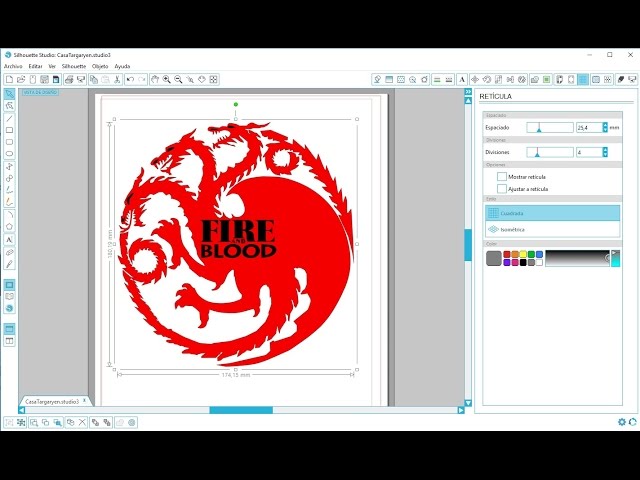Activate the Text tool in left toolbar
Viewport: 640px width, 480px height.
[x=9, y=240]
